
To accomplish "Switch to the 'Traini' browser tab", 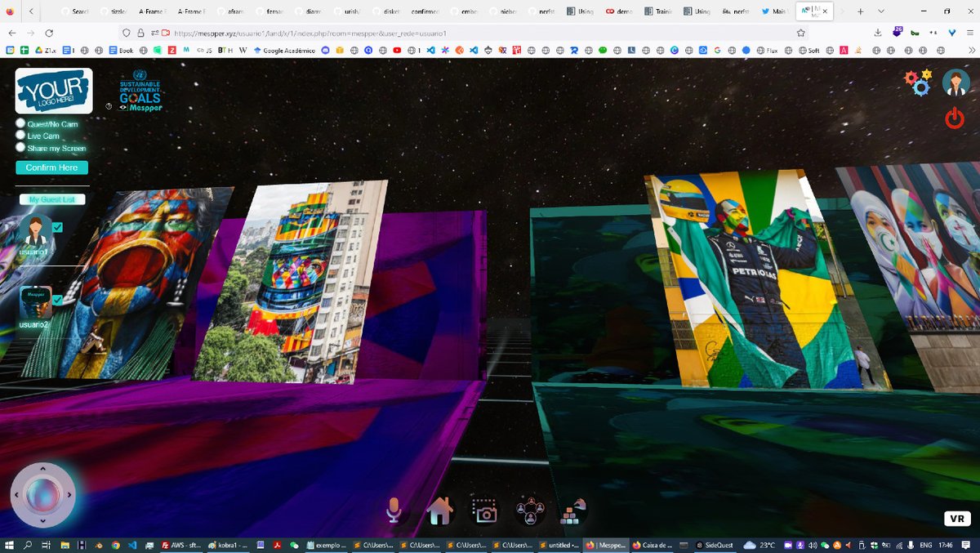I will point(657,11).
